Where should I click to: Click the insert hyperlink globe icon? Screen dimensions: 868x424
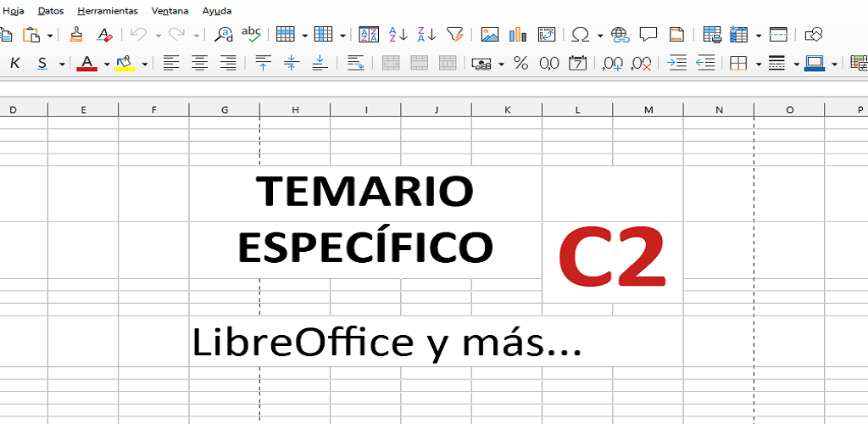click(x=620, y=35)
